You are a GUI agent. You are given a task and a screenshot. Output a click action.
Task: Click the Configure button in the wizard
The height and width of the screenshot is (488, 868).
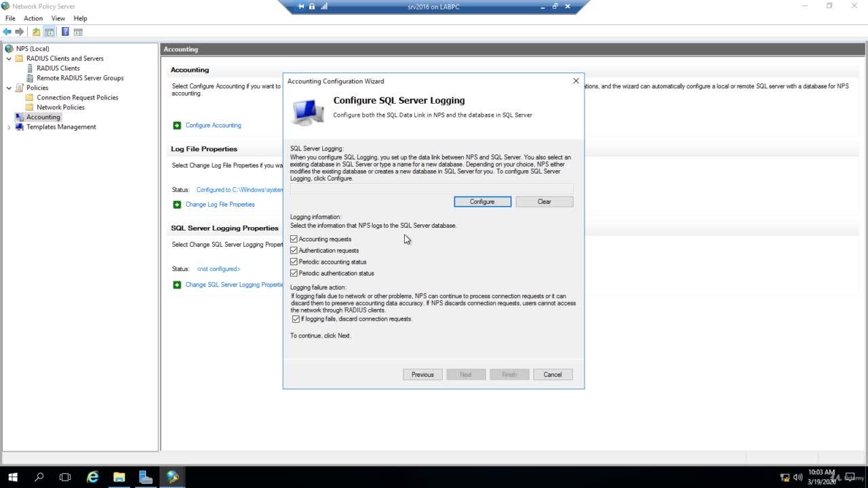click(x=482, y=202)
